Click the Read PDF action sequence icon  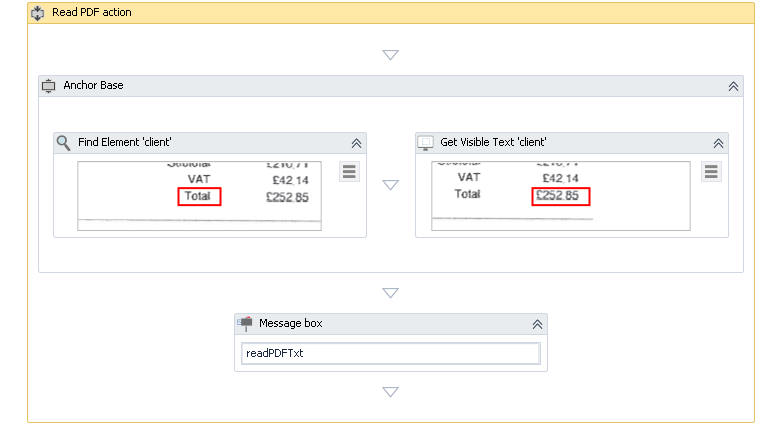tap(38, 13)
